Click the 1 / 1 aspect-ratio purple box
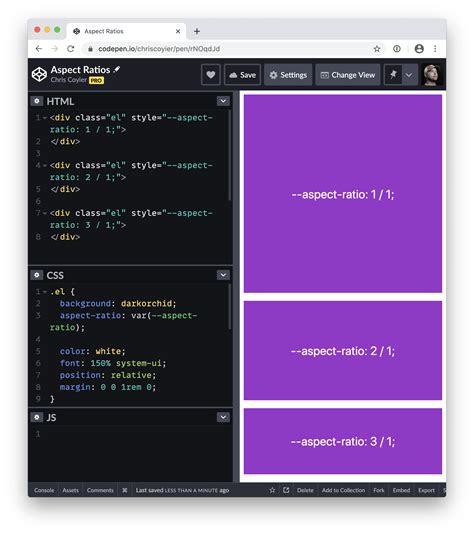 (x=343, y=193)
